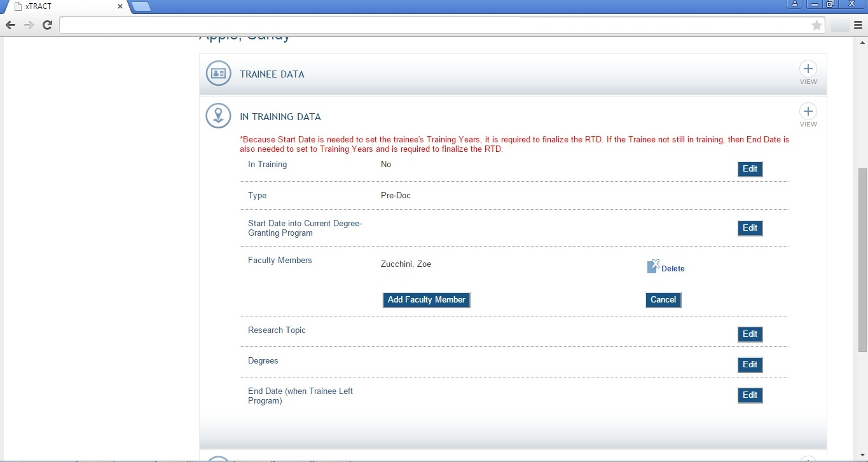Click the Trainee Data heading

(272, 74)
